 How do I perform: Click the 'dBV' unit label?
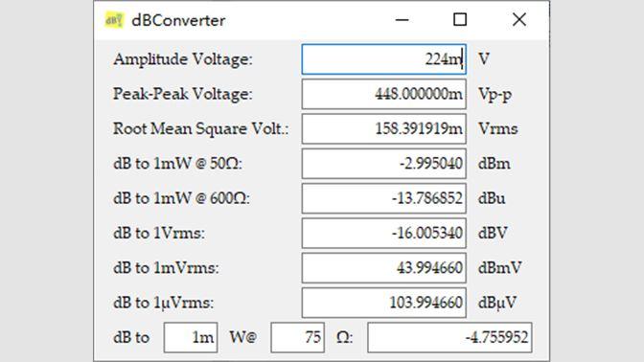click(x=493, y=233)
